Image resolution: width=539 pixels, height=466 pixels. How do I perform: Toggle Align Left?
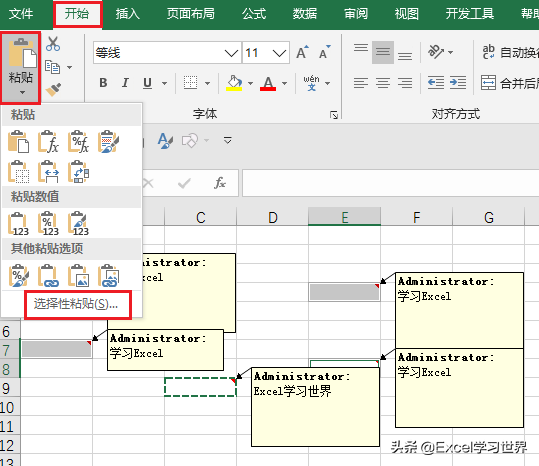tap(361, 83)
